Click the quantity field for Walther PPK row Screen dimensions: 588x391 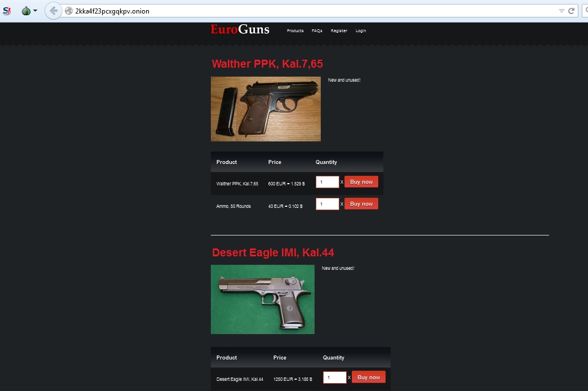[x=328, y=182]
